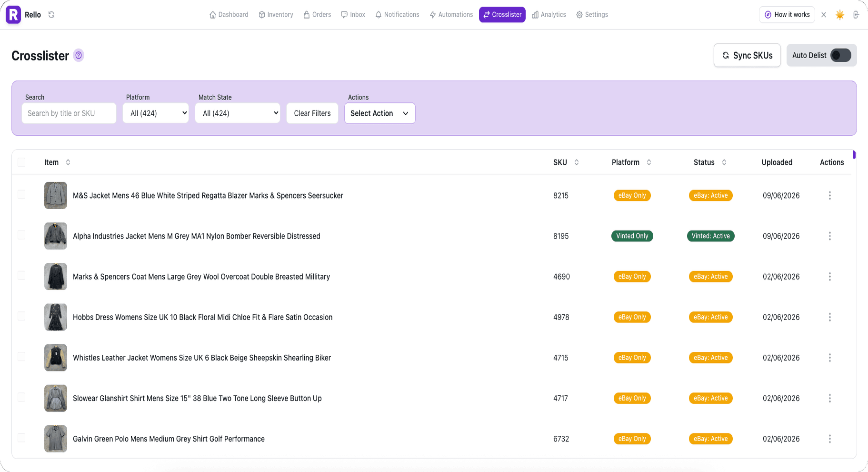This screenshot has width=868, height=472.
Task: Open actions menu for Whistles Leather Jacket row
Action: (830, 357)
